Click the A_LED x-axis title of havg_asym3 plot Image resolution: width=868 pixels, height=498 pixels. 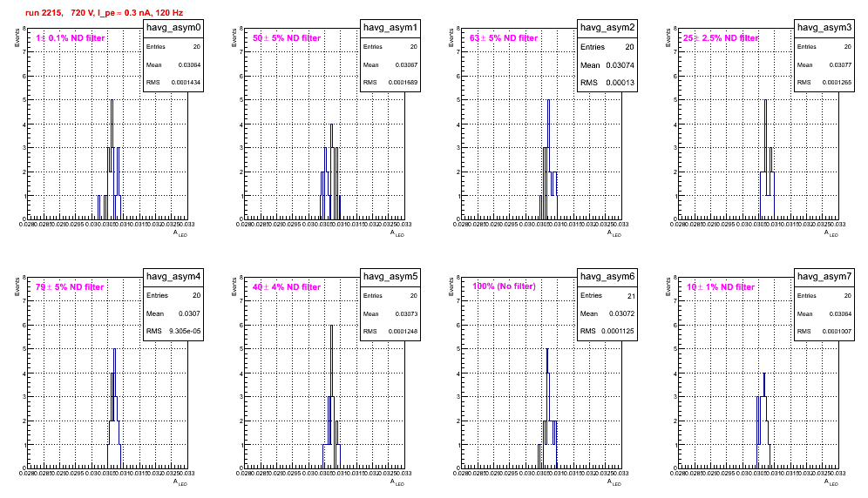pos(831,233)
